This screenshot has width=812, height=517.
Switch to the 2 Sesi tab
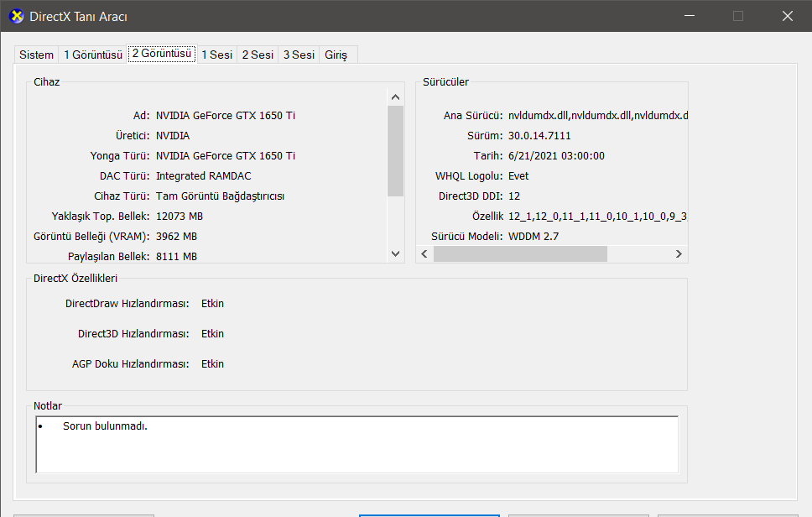click(258, 55)
